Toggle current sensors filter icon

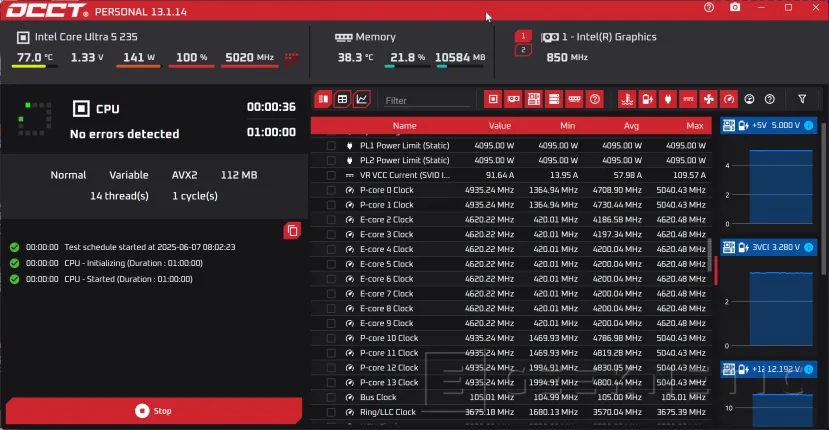click(x=688, y=99)
